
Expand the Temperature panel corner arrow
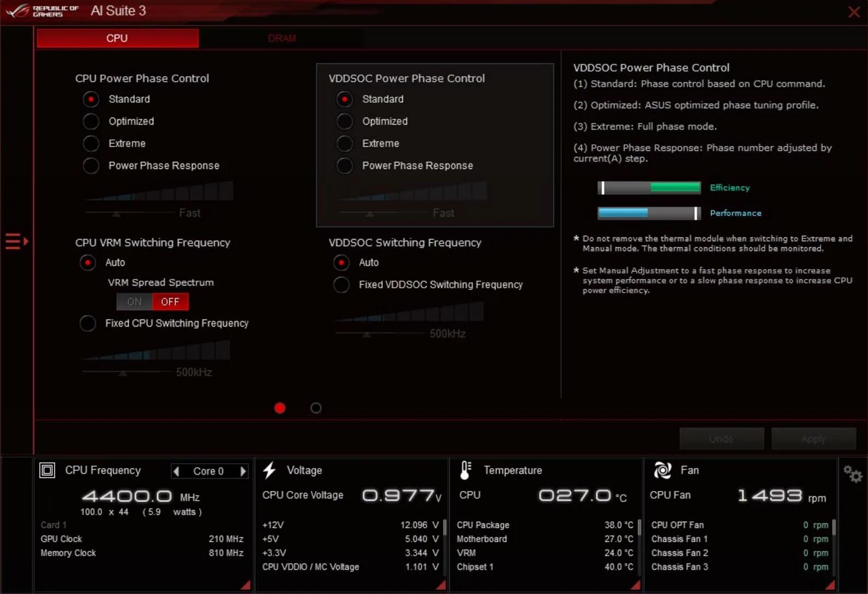coord(635,585)
